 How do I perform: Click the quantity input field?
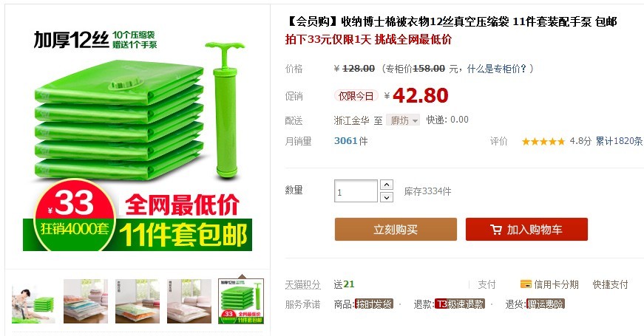coord(356,191)
